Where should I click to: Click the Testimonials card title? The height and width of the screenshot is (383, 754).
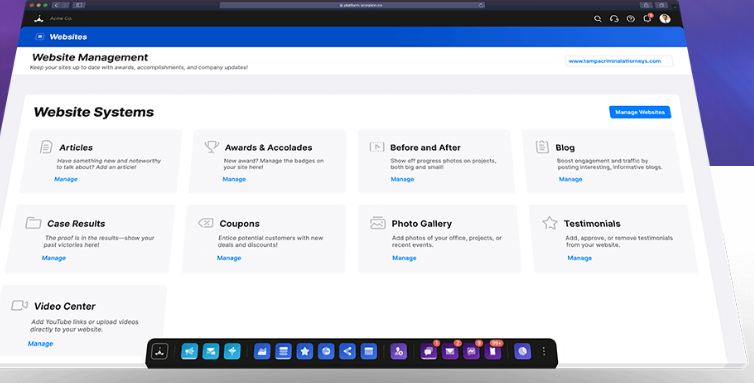[x=592, y=223]
